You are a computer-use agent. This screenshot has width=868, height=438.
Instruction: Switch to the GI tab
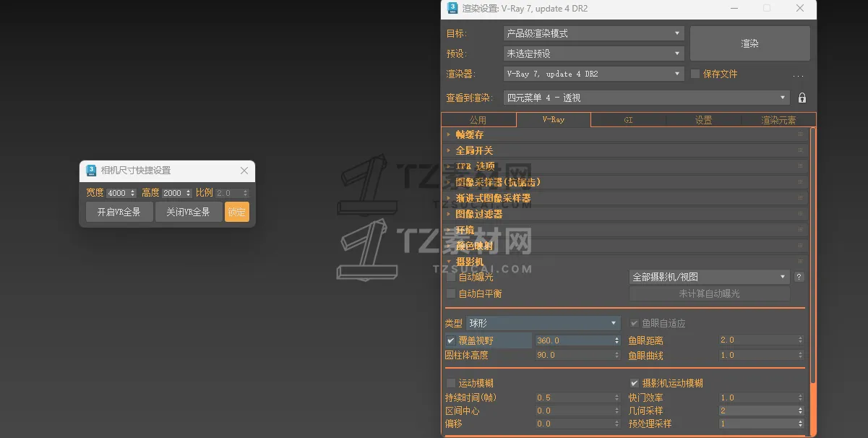pyautogui.click(x=628, y=120)
